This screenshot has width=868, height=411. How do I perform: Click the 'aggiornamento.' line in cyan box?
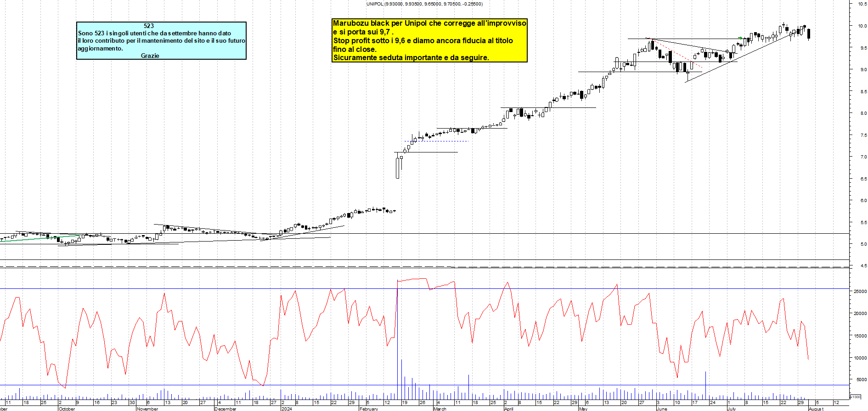click(x=100, y=48)
